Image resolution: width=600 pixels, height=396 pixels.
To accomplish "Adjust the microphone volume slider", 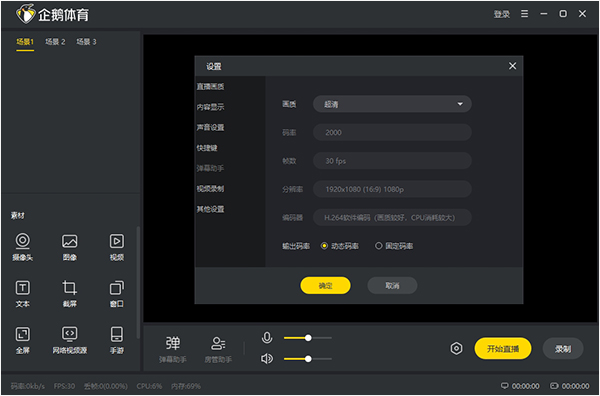I will [x=308, y=338].
